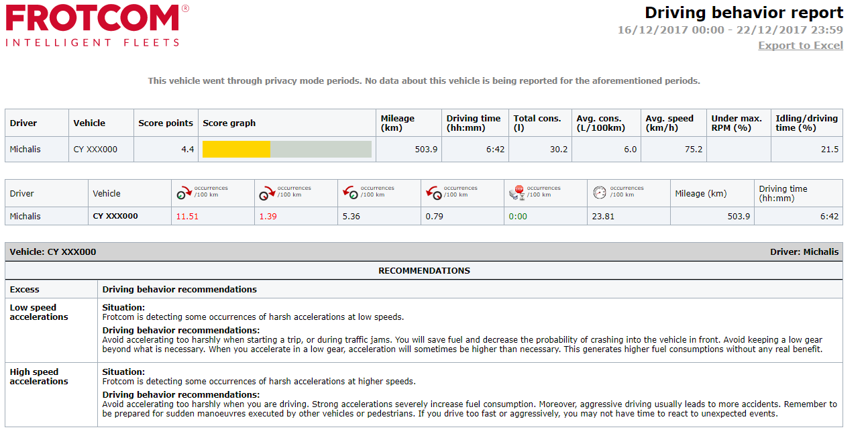Viewport: 868px width, 446px height.
Task: Click the low speed braking green gauge icon
Action: click(350, 194)
